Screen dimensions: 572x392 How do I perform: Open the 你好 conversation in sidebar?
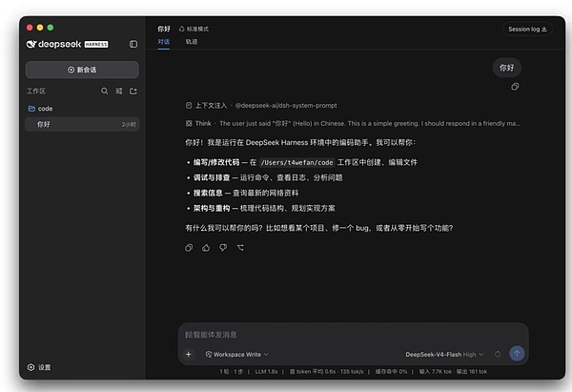82,124
